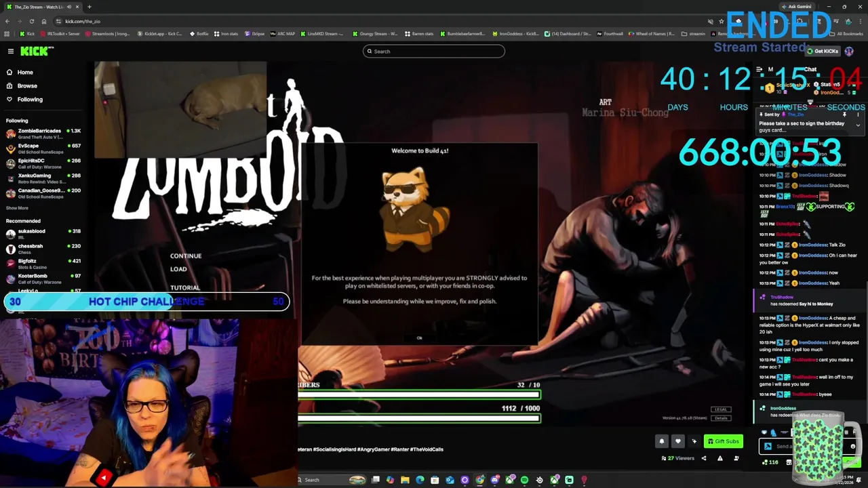Open Kicklet.app bookmark
Screen dimensions: 868x488
click(x=160, y=34)
